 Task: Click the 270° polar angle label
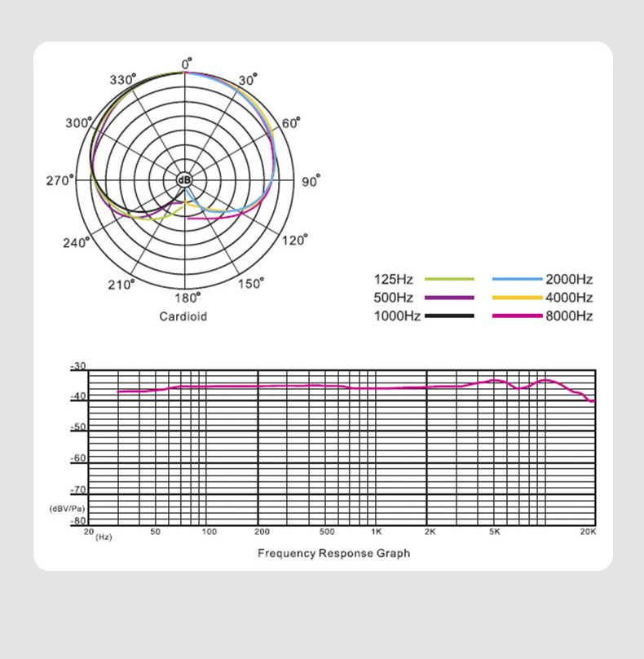(x=60, y=181)
